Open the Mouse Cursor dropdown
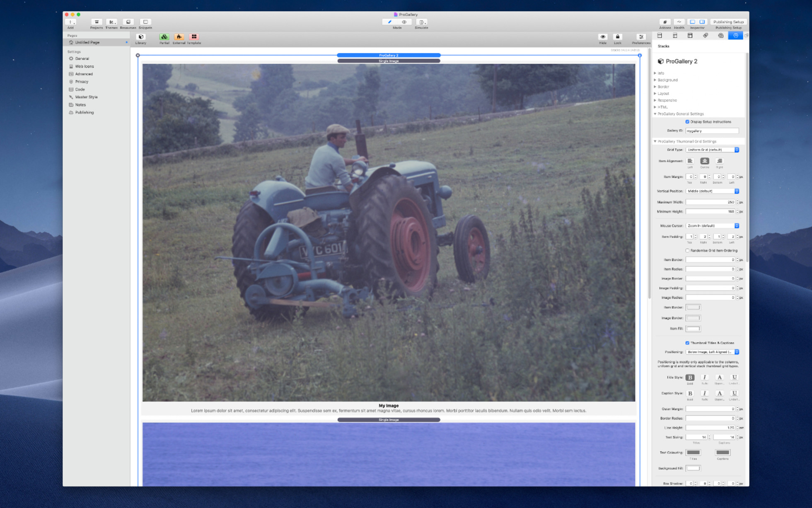The image size is (812, 508). click(x=712, y=226)
